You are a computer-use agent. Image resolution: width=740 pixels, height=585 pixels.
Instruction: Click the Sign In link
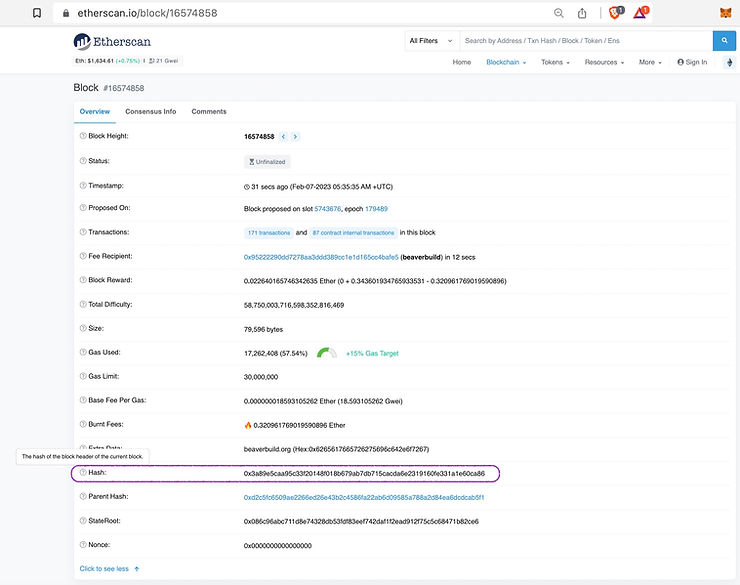click(x=692, y=62)
